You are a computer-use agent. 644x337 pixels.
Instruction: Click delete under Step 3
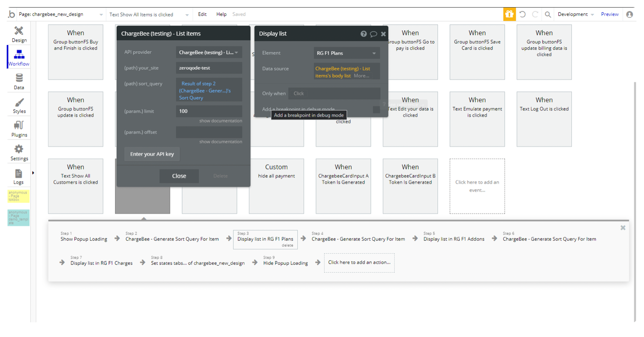click(x=287, y=245)
